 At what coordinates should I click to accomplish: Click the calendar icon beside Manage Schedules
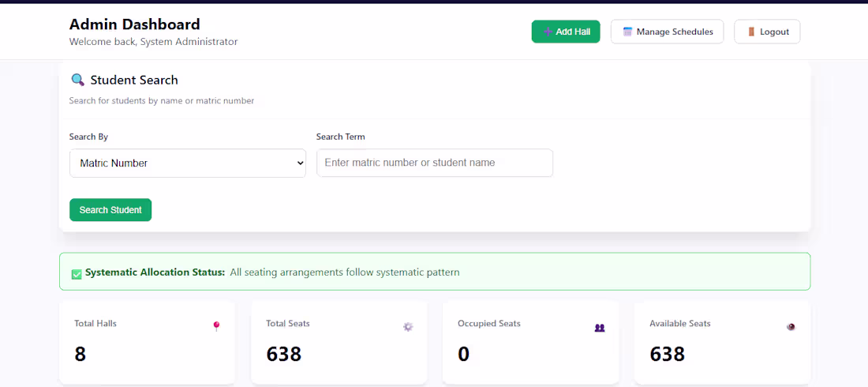pos(627,32)
